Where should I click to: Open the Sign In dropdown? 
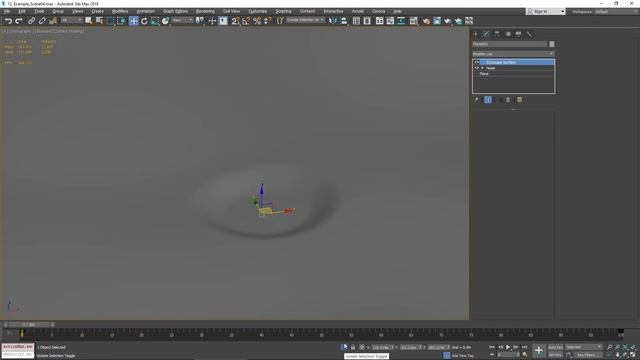[x=545, y=11]
